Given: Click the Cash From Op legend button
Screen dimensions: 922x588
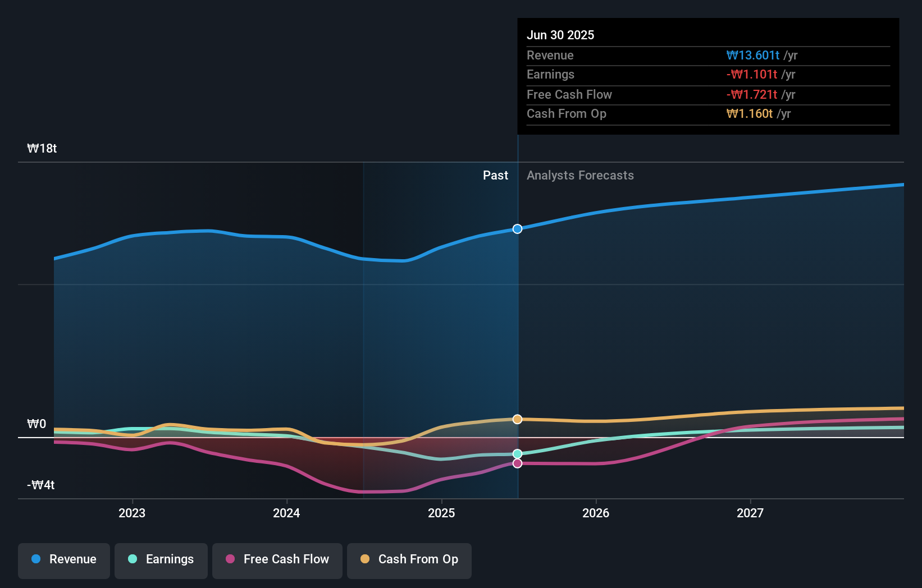Looking at the screenshot, I should [409, 559].
